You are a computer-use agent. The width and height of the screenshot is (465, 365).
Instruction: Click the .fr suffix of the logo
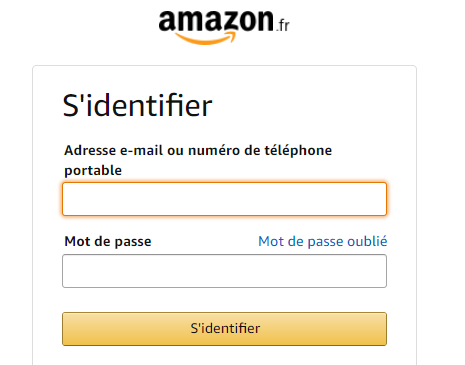283,25
